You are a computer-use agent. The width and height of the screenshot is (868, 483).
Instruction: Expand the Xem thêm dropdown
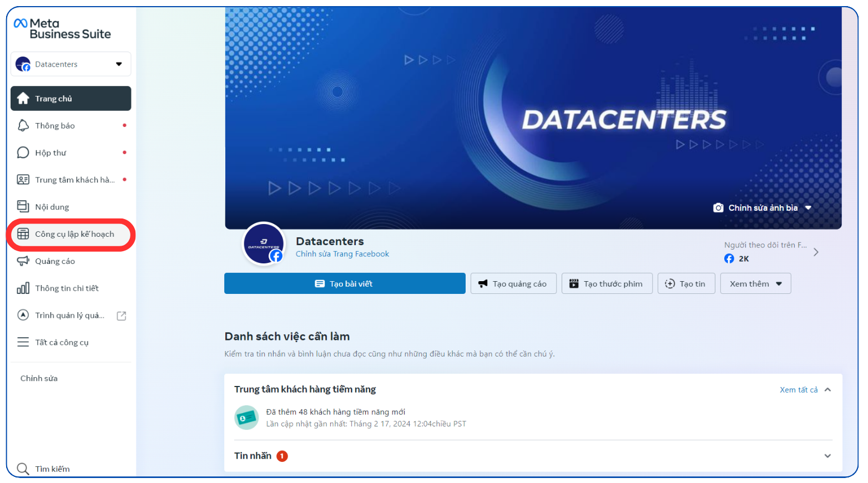pyautogui.click(x=755, y=284)
